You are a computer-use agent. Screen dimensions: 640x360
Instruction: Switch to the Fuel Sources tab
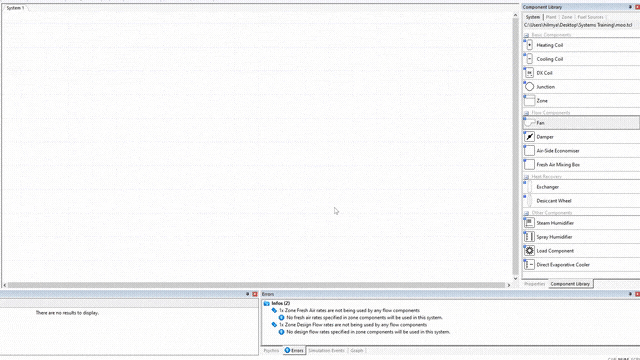coord(590,17)
